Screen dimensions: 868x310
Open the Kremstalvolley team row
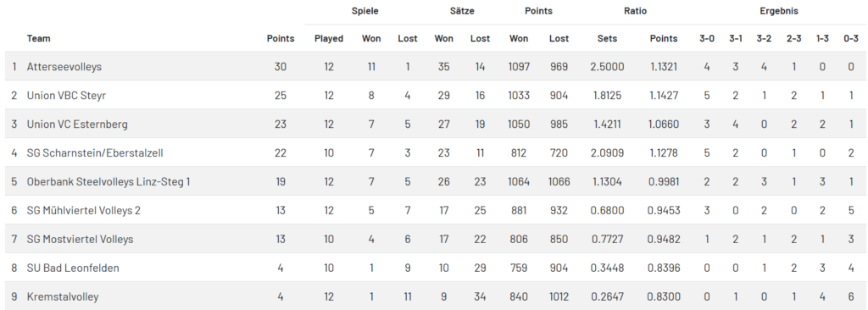click(436, 296)
